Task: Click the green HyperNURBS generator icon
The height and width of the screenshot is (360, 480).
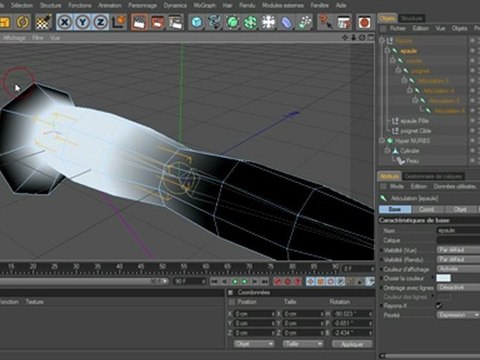Action: click(233, 22)
